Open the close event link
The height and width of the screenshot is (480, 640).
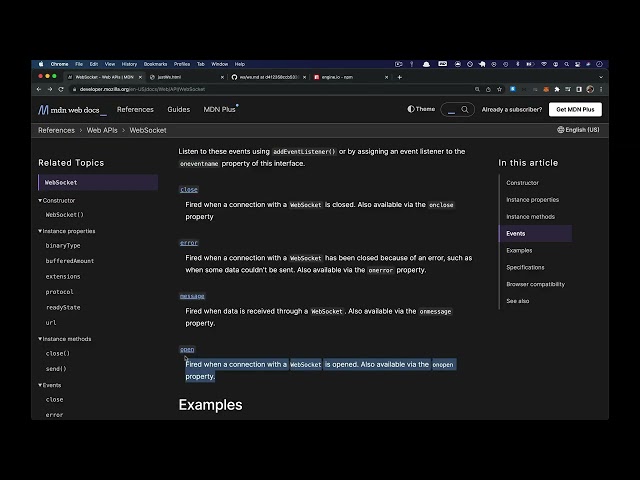click(189, 189)
